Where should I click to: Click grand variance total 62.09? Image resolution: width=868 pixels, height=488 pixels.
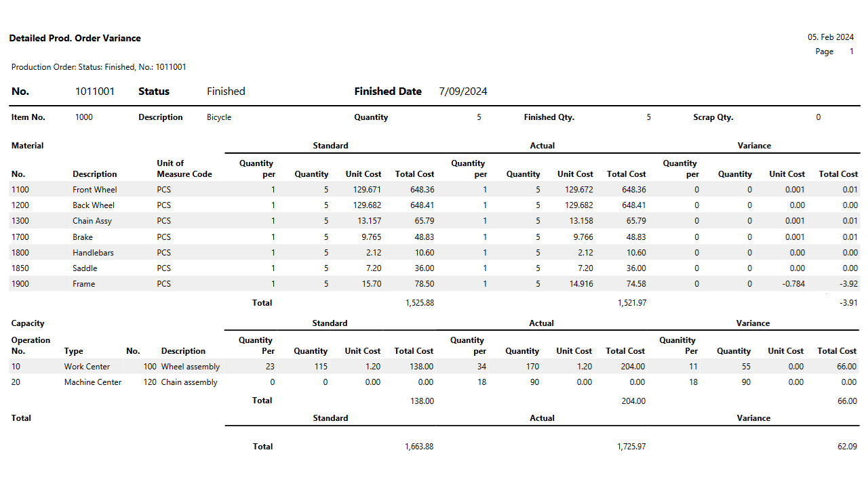pyautogui.click(x=848, y=447)
